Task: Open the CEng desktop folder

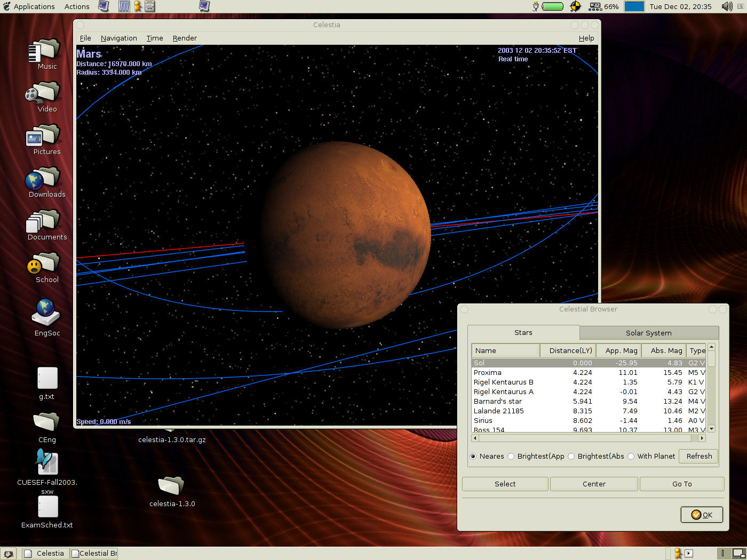Action: (x=47, y=422)
